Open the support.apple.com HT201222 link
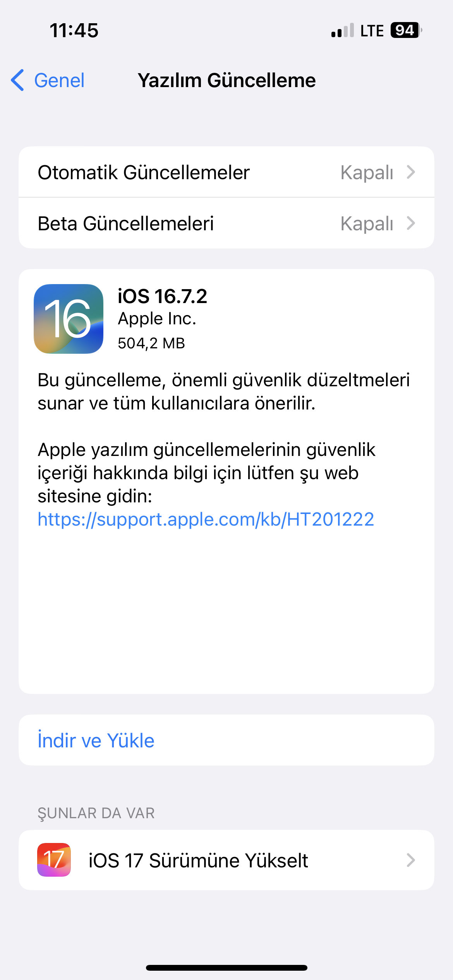The height and width of the screenshot is (980, 453). (206, 519)
